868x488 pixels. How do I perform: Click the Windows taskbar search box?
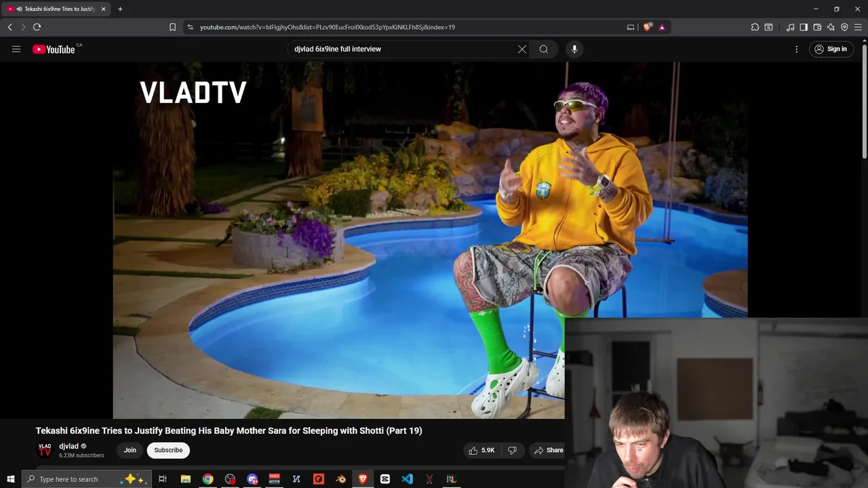[85, 479]
